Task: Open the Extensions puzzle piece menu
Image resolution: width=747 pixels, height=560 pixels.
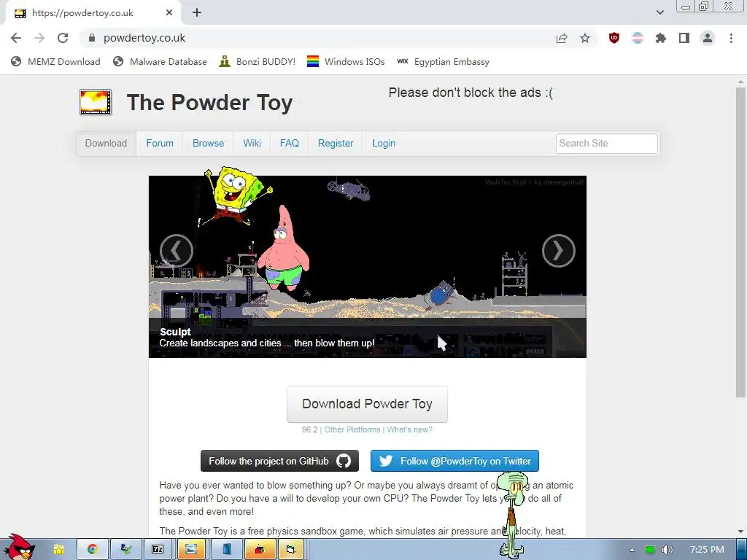Action: 661,38
